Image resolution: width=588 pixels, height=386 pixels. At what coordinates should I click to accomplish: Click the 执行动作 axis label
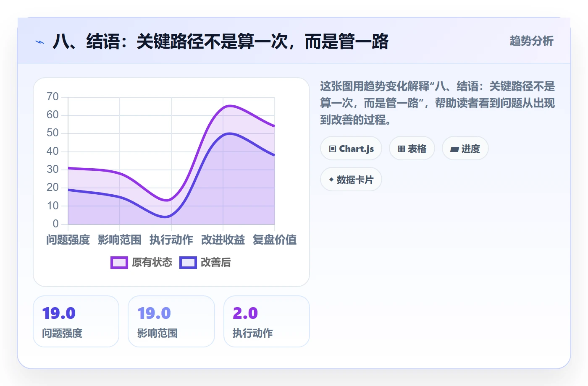(x=171, y=240)
